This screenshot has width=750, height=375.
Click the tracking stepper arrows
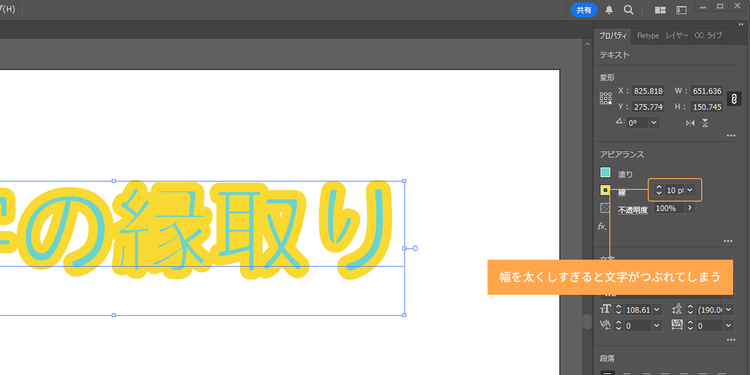coord(690,326)
